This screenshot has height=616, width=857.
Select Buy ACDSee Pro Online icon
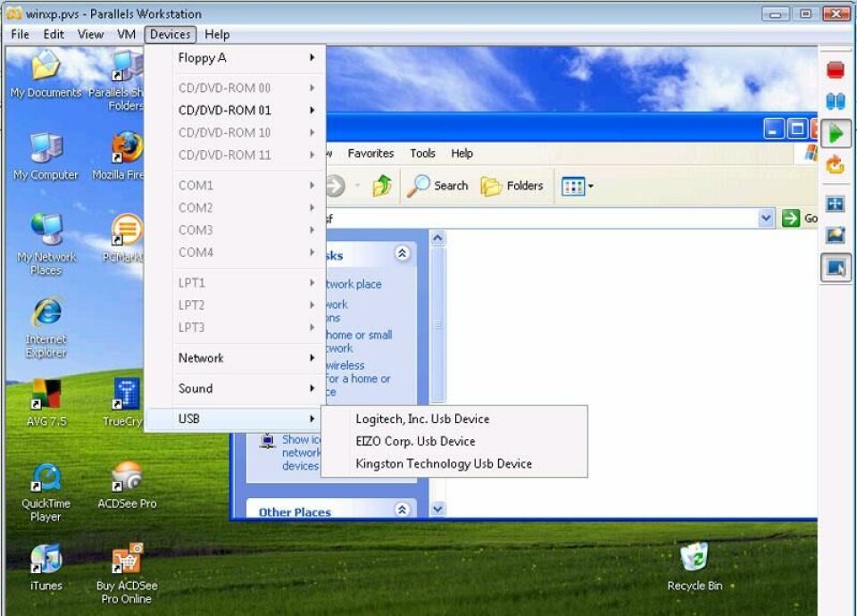pyautogui.click(x=127, y=574)
